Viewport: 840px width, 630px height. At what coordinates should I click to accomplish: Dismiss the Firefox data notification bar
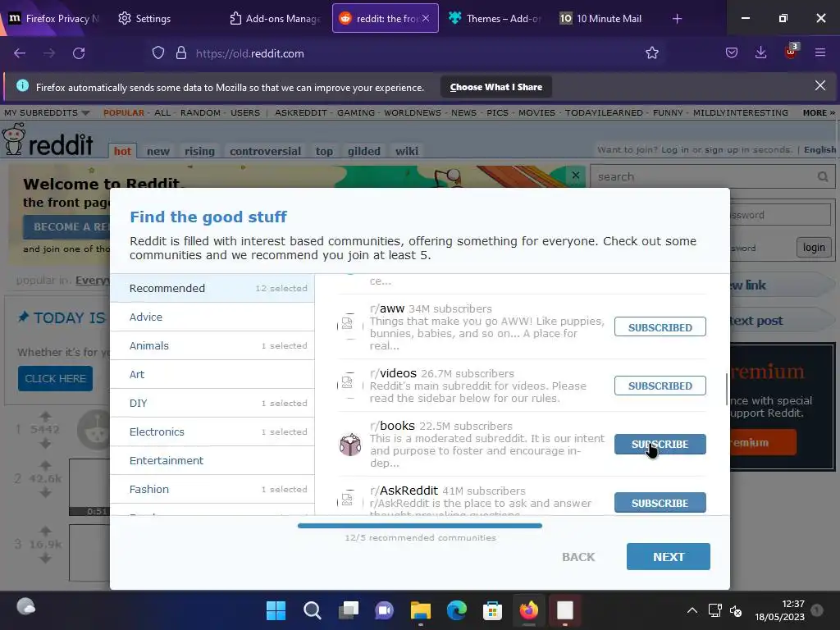819,85
